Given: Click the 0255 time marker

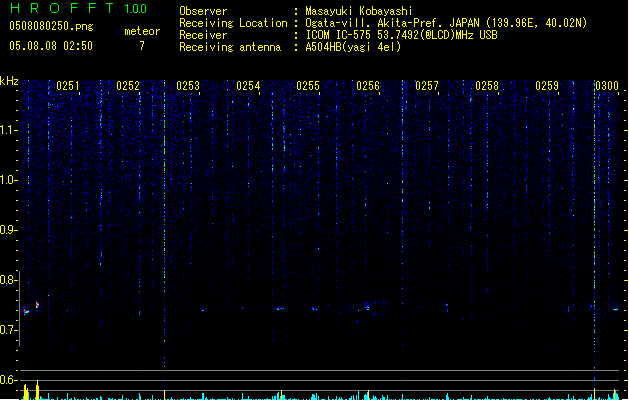Looking at the screenshot, I should 308,86.
